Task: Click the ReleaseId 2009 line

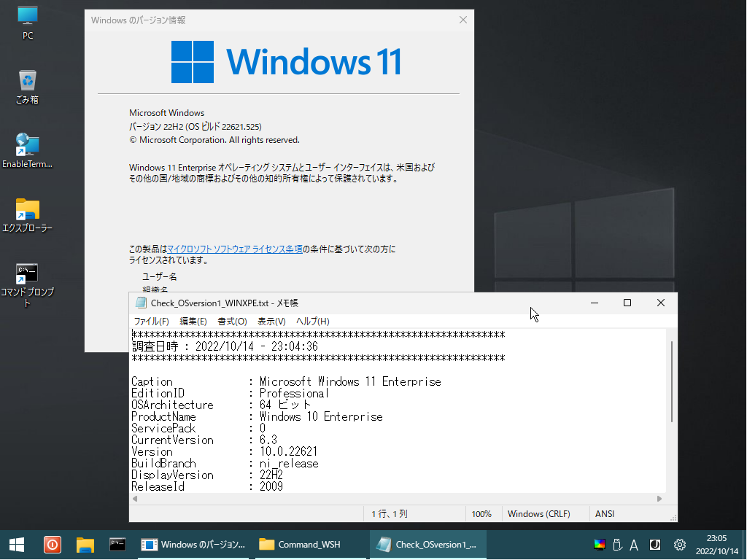Action: coord(207,486)
